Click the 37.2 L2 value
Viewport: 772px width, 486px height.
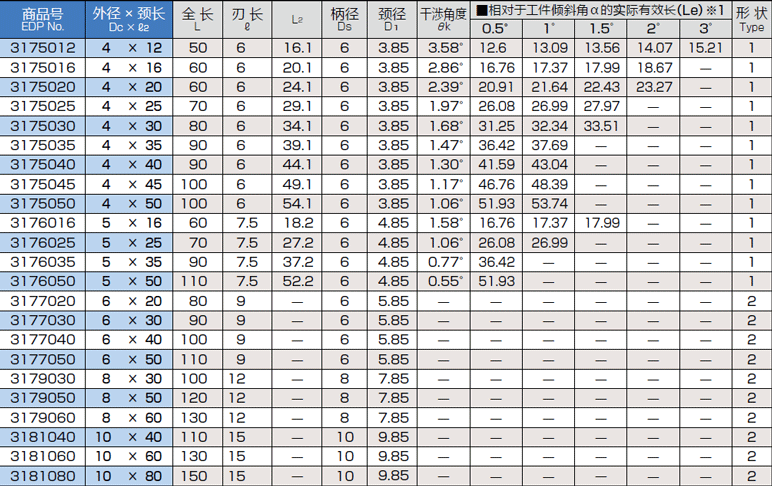click(x=298, y=262)
